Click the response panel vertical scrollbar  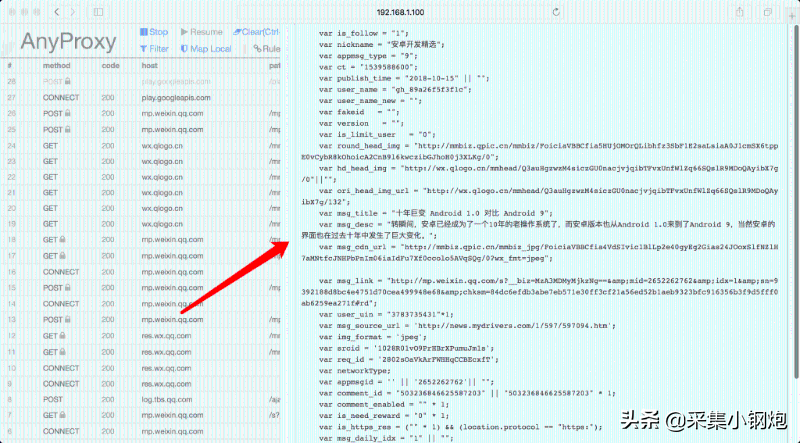pyautogui.click(x=795, y=202)
